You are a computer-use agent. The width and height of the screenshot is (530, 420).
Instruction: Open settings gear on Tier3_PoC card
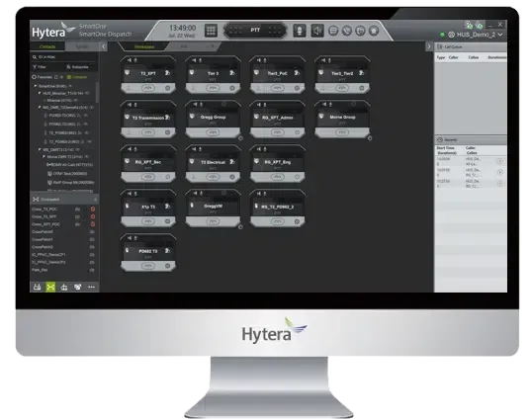[x=297, y=88]
